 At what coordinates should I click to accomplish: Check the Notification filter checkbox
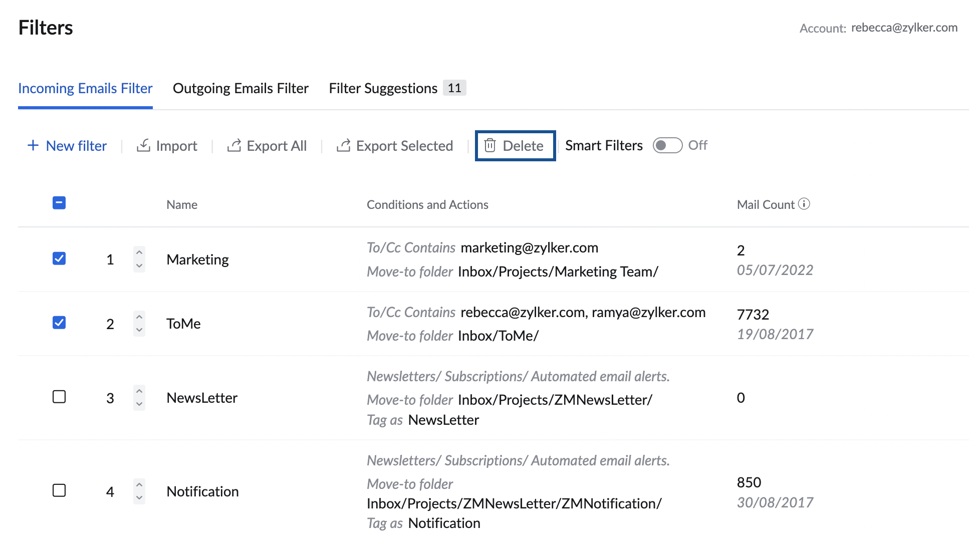click(59, 491)
